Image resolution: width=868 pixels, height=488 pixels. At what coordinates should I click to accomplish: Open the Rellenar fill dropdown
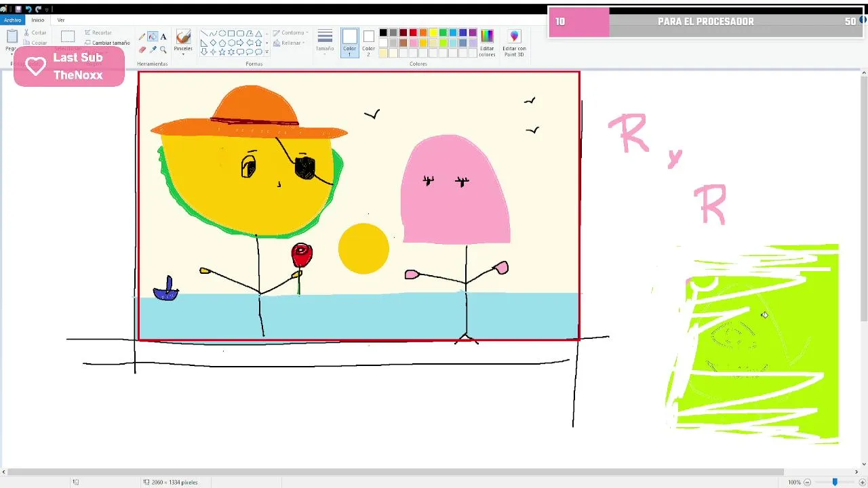tap(289, 43)
